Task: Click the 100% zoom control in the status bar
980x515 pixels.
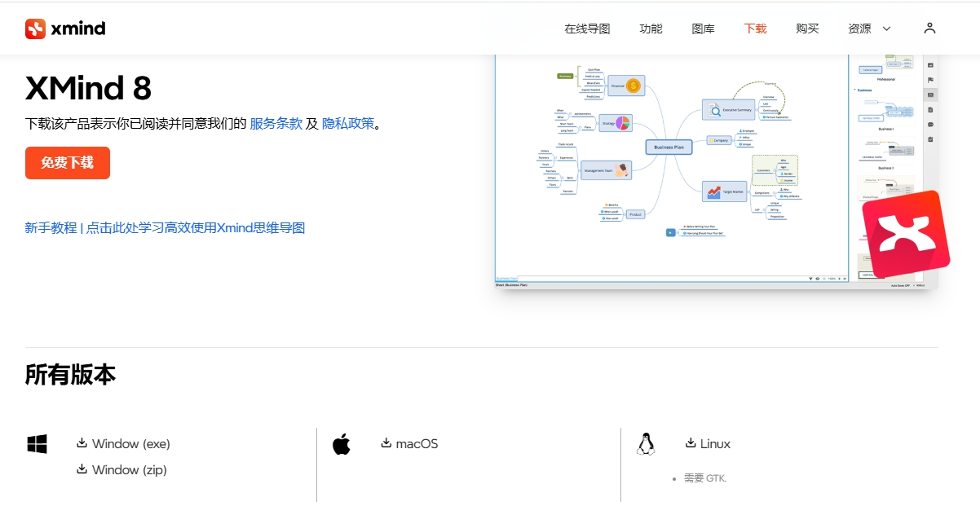Action: (x=832, y=277)
